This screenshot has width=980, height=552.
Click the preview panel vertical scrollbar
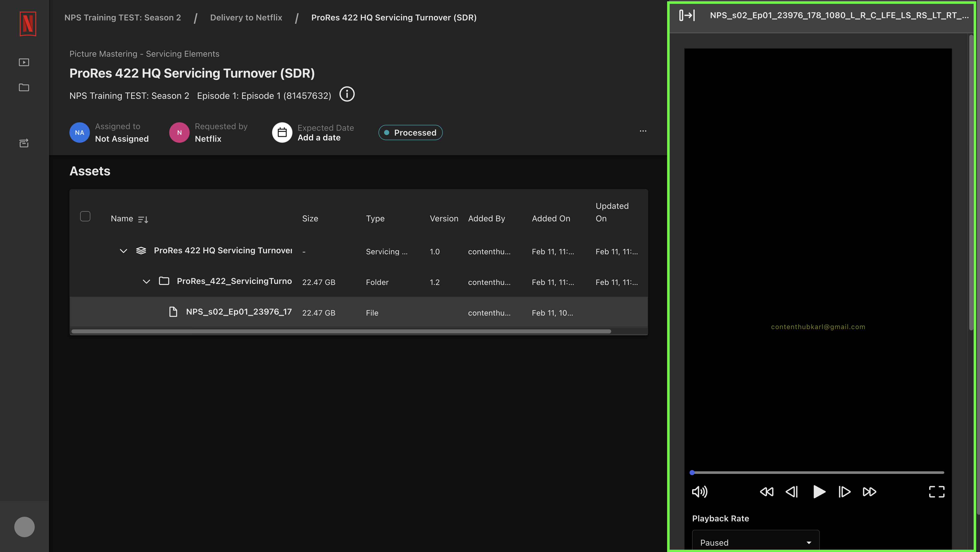[x=971, y=183]
